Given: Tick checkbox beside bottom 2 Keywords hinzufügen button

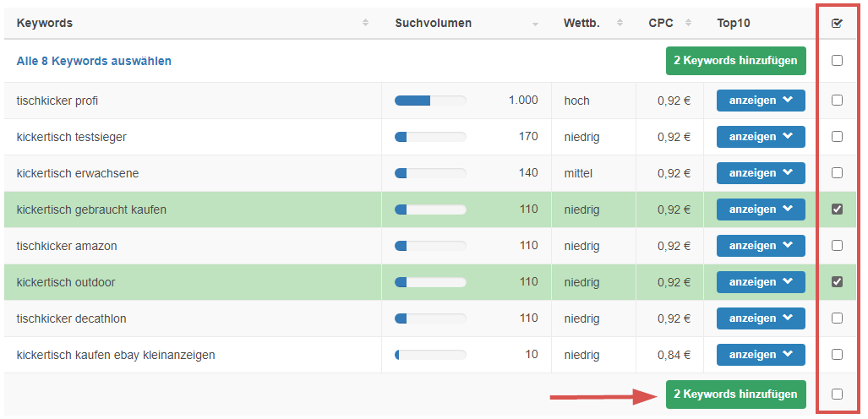Looking at the screenshot, I should 837,395.
